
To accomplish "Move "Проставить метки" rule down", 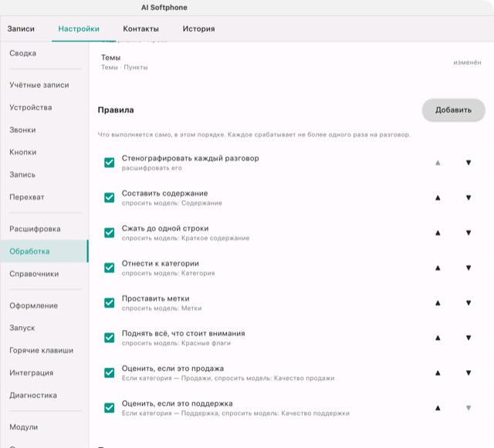I will (469, 303).
